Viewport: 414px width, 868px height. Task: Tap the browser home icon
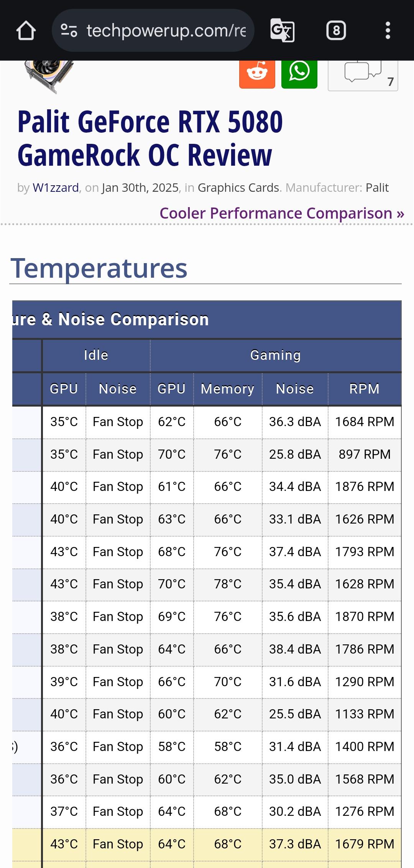[26, 31]
